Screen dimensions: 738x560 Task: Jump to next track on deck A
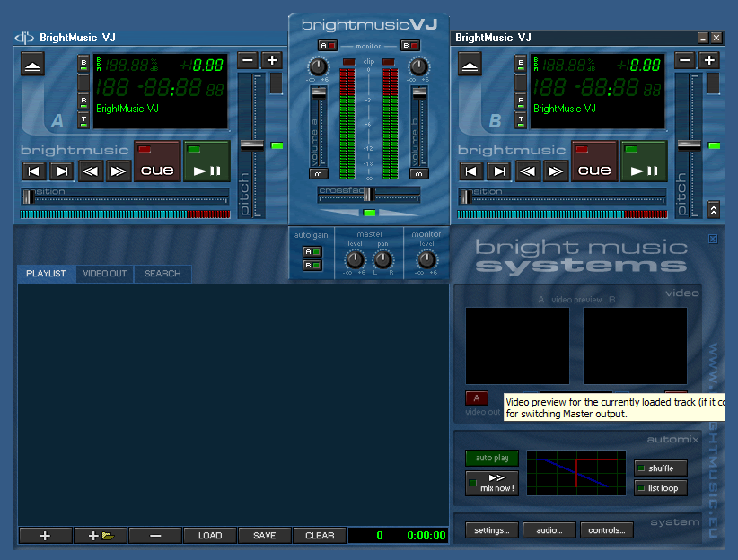pos(62,171)
